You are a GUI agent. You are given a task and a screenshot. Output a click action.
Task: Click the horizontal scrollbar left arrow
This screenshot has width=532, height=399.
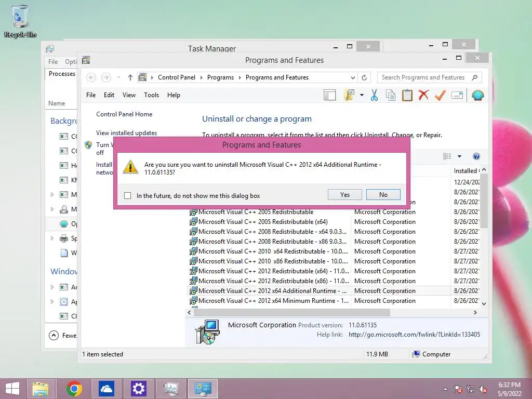coord(189,312)
